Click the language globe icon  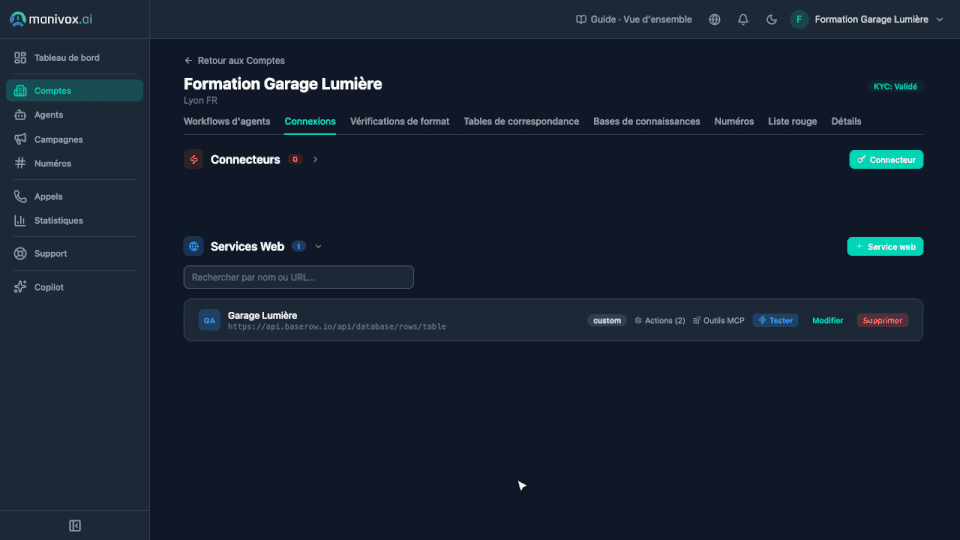(714, 20)
